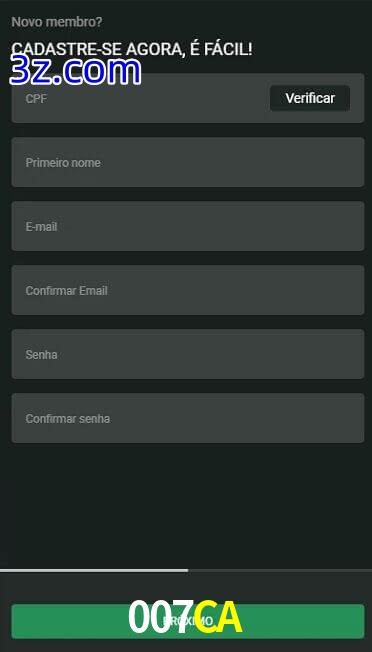This screenshot has height=652, width=372.
Task: Click the blue 3z.com logo watermark
Action: tap(75, 71)
